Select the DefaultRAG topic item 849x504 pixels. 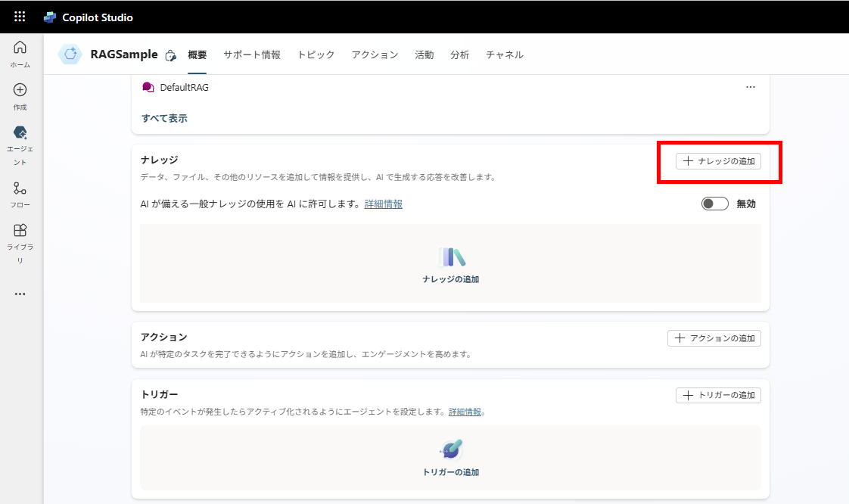(x=184, y=87)
